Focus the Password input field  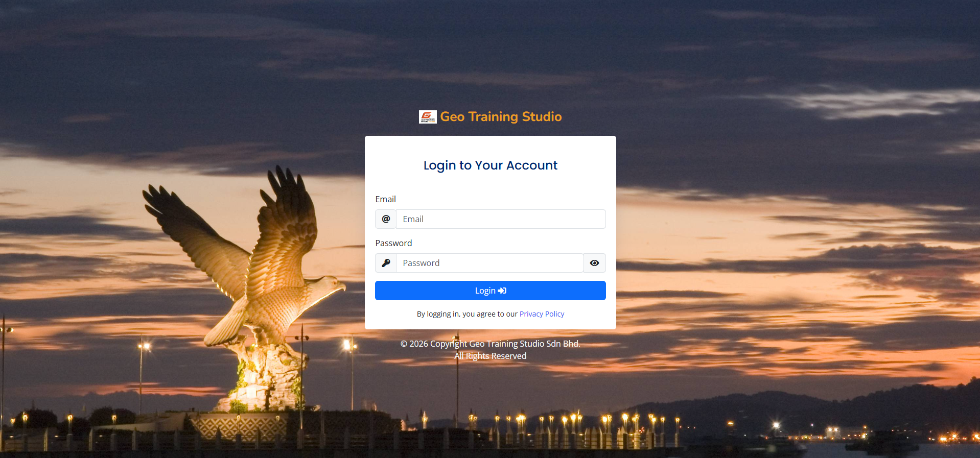point(489,263)
